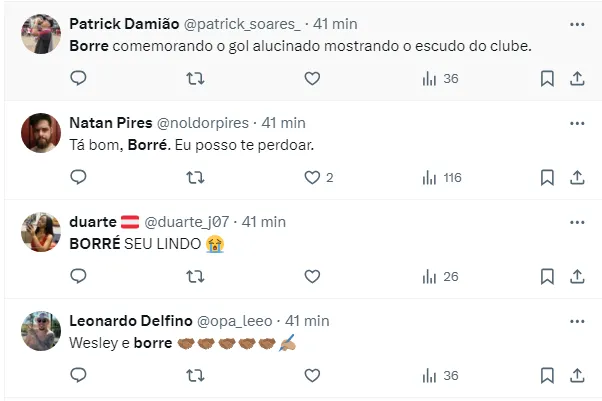Image resolution: width=602 pixels, height=401 pixels.
Task: Bookmark Patrick Damião's tweet
Action: 547,78
